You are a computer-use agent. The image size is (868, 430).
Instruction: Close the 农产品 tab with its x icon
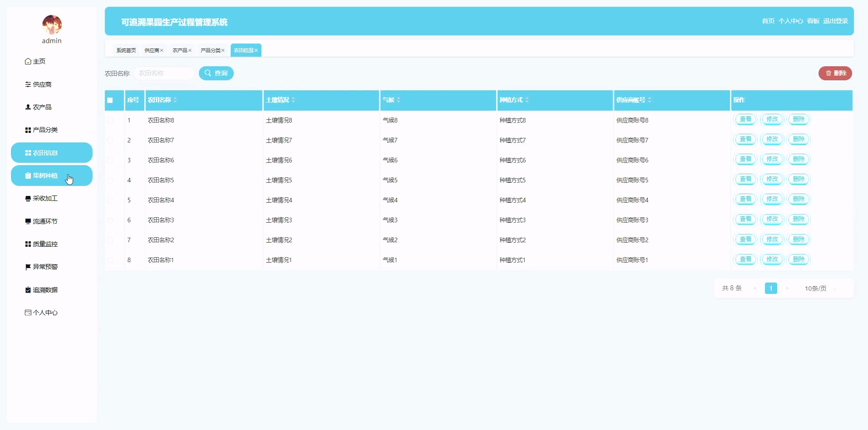pos(190,50)
